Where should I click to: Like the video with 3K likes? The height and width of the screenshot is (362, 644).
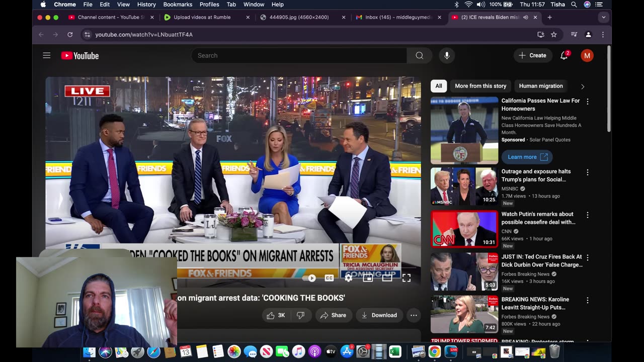(x=276, y=315)
